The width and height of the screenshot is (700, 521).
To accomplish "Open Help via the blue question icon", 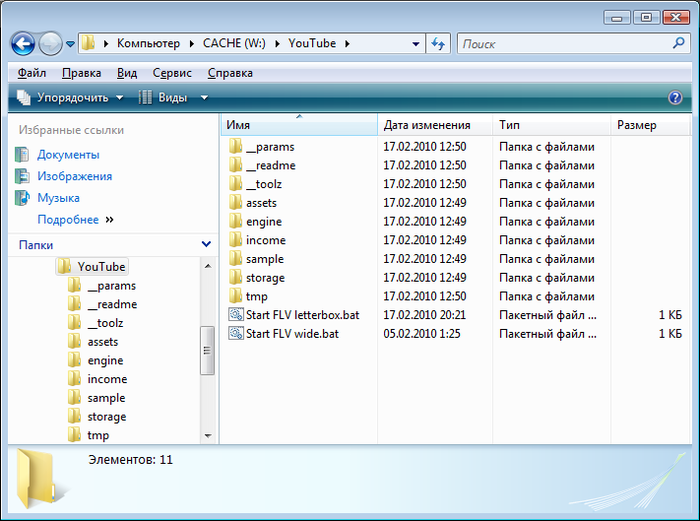I will [675, 97].
